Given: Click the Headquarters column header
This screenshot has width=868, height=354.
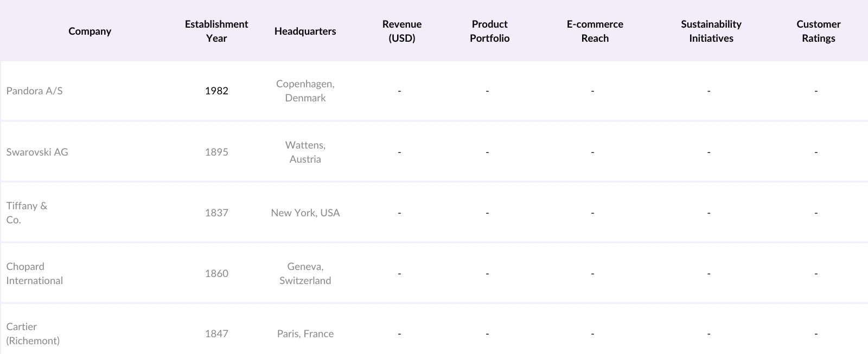Looking at the screenshot, I should [x=305, y=31].
